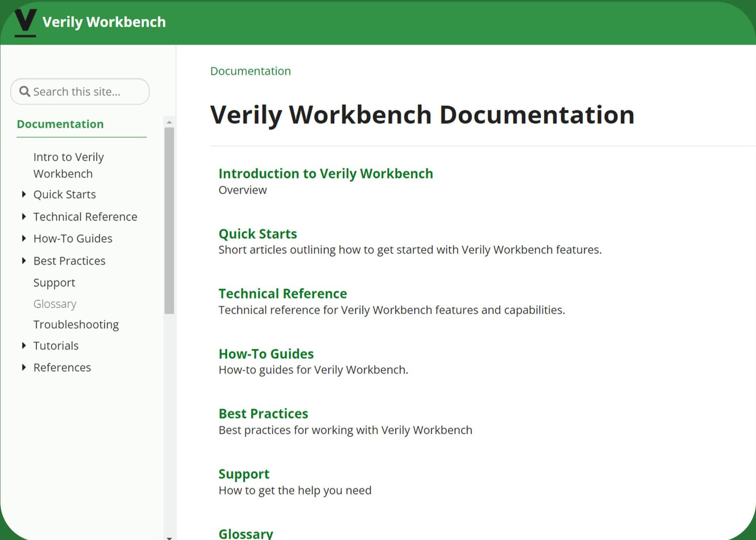756x540 pixels.
Task: Open Quick Starts main content link
Action: (x=258, y=234)
